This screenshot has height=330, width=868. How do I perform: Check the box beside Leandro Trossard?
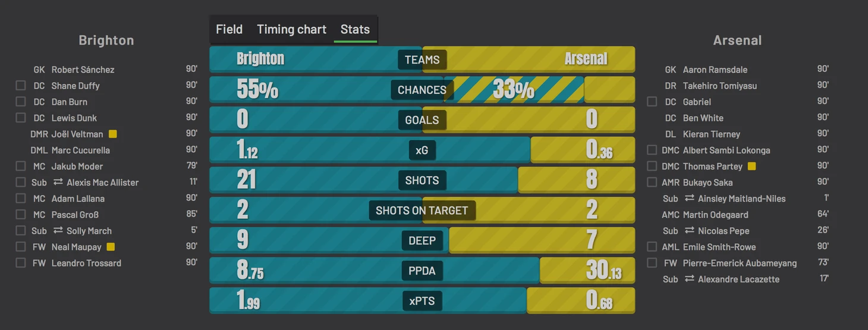click(21, 263)
